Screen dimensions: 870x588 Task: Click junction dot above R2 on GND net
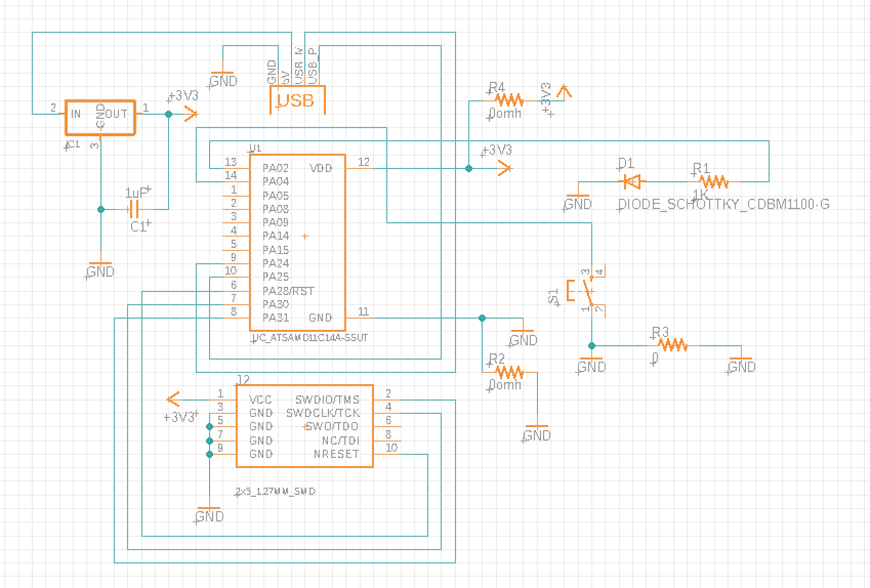point(482,318)
